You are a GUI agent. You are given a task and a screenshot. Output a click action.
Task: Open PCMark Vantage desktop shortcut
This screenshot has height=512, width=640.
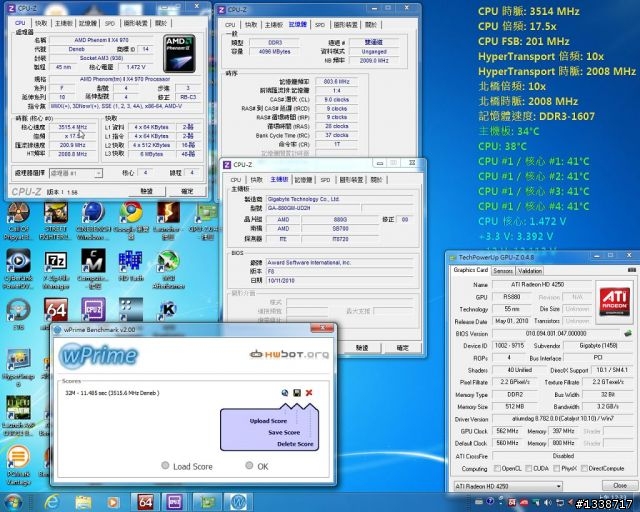coord(18,465)
